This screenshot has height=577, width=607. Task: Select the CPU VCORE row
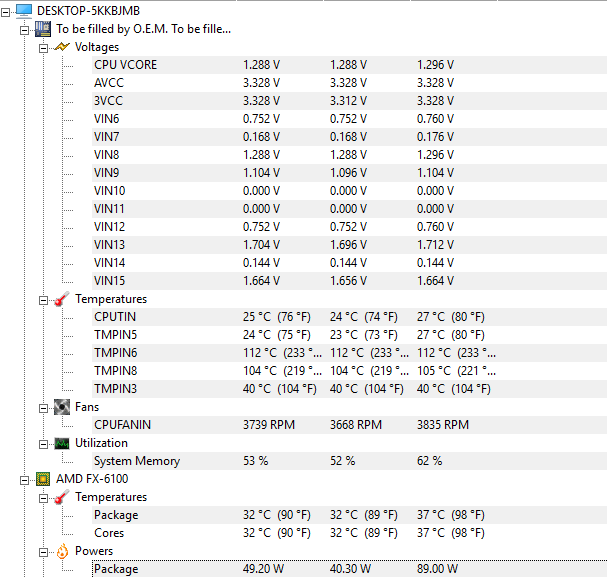pyautogui.click(x=350, y=65)
